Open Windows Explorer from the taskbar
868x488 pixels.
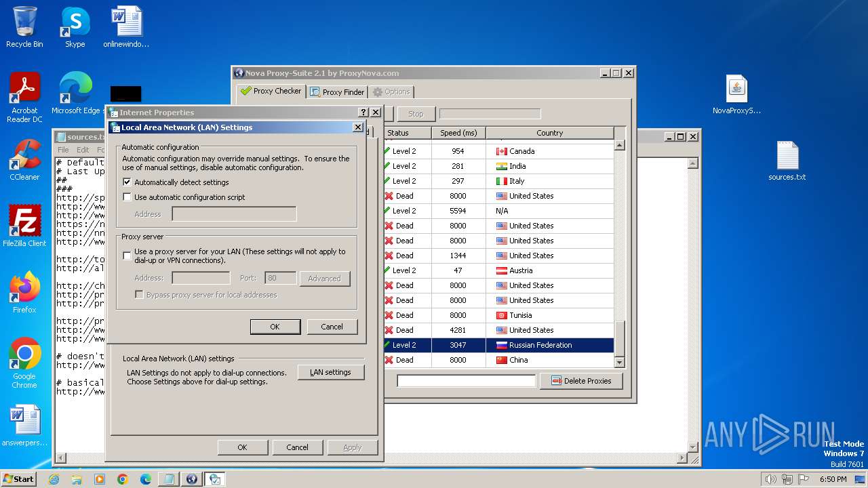click(x=77, y=479)
